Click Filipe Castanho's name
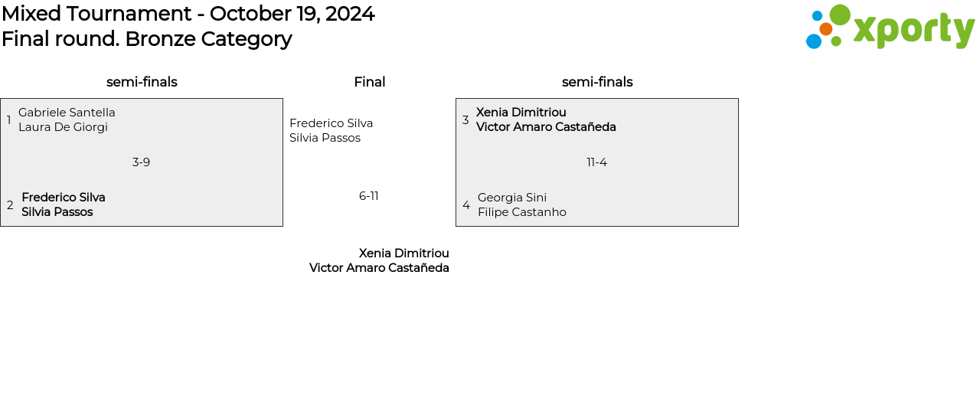 tap(522, 212)
